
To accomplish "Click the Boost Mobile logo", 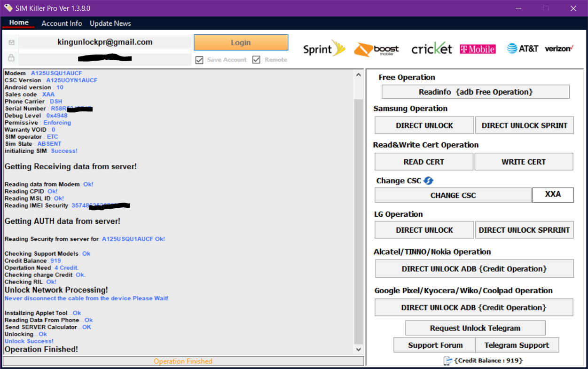I will click(376, 49).
